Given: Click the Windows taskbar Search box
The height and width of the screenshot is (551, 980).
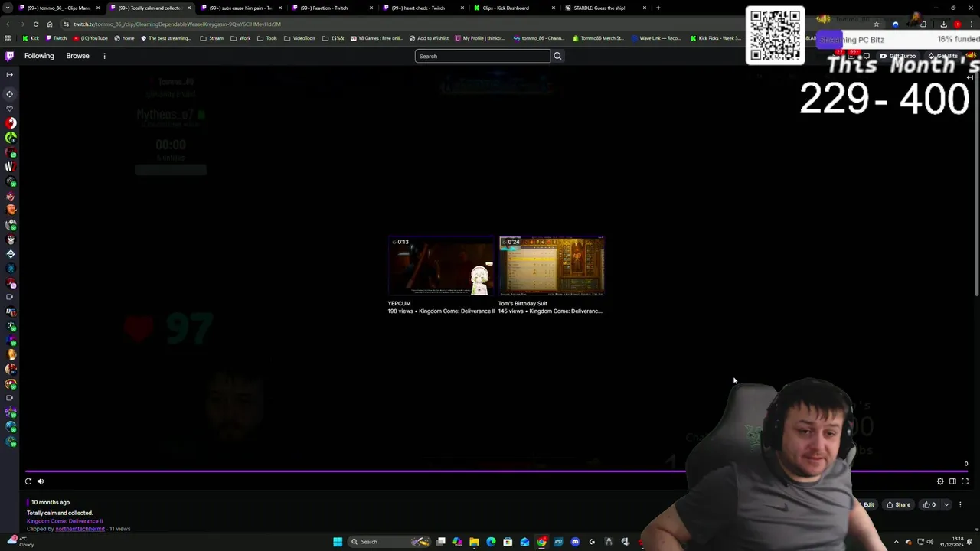Looking at the screenshot, I should [x=389, y=542].
